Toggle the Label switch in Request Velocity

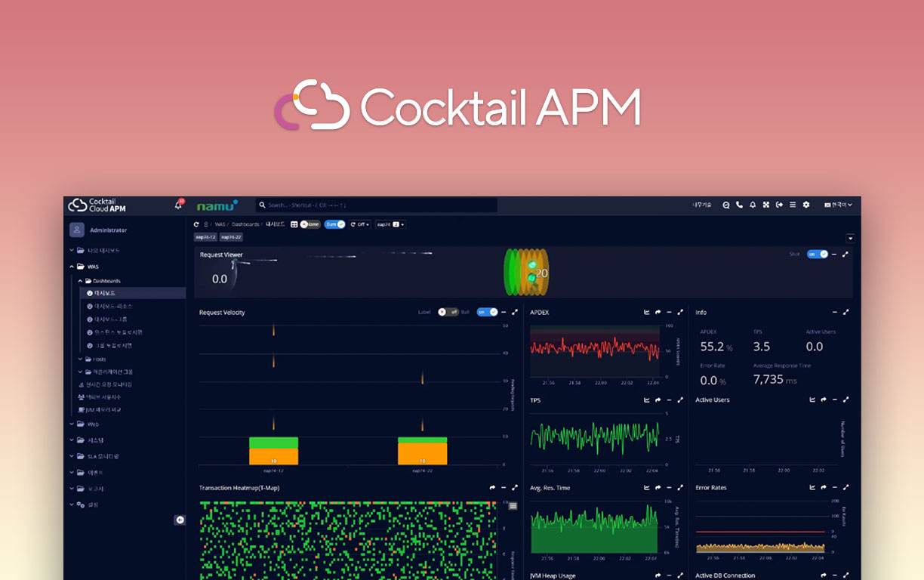(x=448, y=312)
